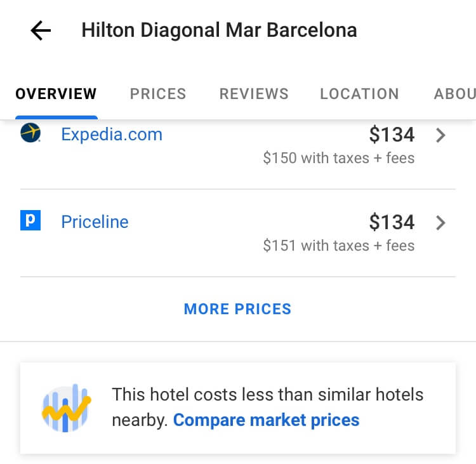Screen dimensions: 476x464
Task: Open the Priceline link
Action: tap(95, 222)
